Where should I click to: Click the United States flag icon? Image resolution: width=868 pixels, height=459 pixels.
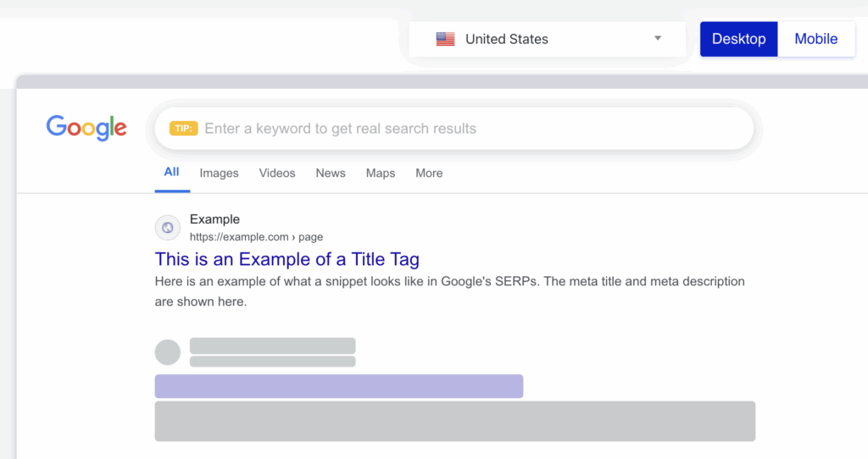(x=445, y=39)
